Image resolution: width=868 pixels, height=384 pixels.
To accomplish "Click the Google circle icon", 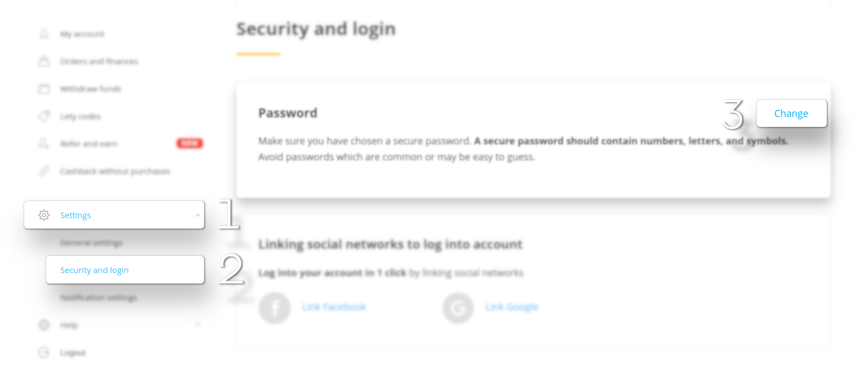I will (458, 308).
